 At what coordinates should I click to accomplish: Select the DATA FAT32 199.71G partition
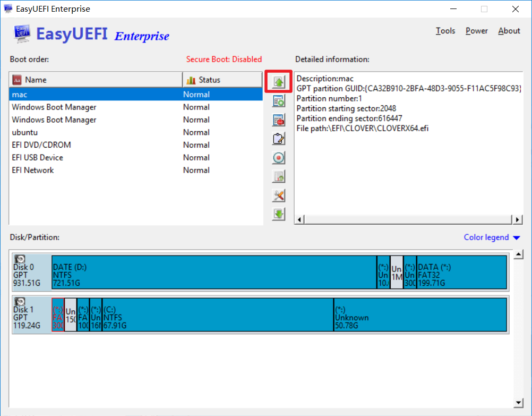pos(462,273)
